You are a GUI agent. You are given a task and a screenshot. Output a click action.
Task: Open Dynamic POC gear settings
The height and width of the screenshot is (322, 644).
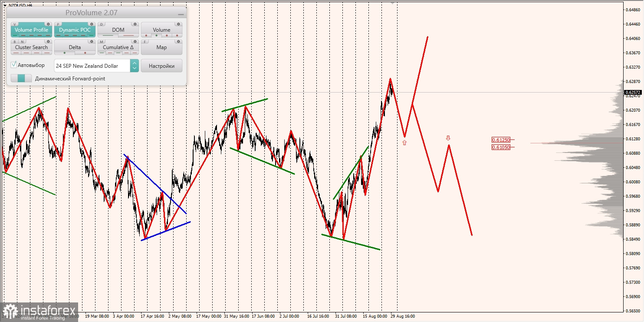[92, 24]
